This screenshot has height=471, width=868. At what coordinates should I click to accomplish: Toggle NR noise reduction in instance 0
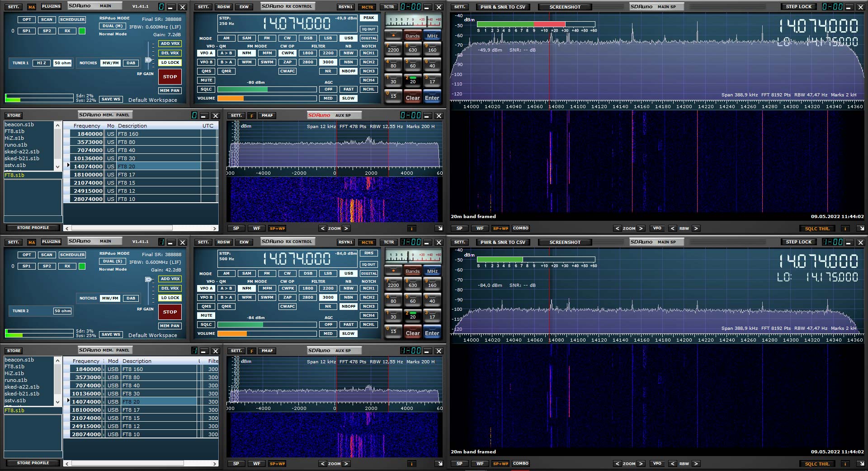coord(328,71)
